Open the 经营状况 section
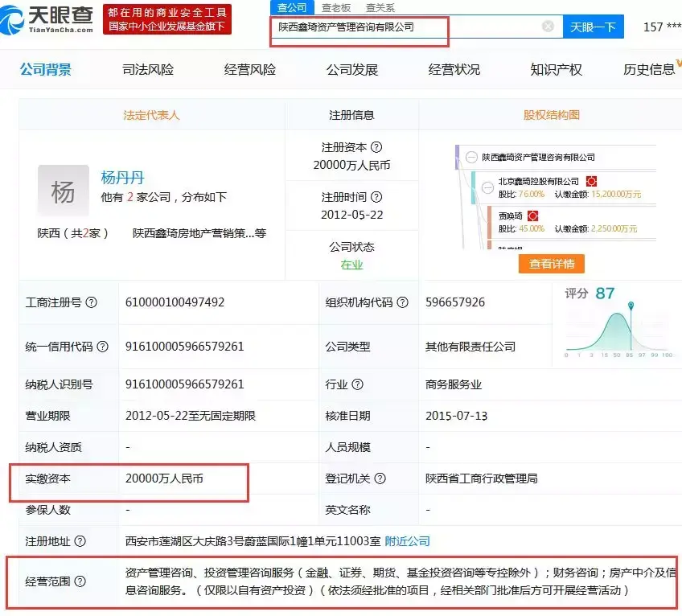The width and height of the screenshot is (682, 616). (454, 70)
